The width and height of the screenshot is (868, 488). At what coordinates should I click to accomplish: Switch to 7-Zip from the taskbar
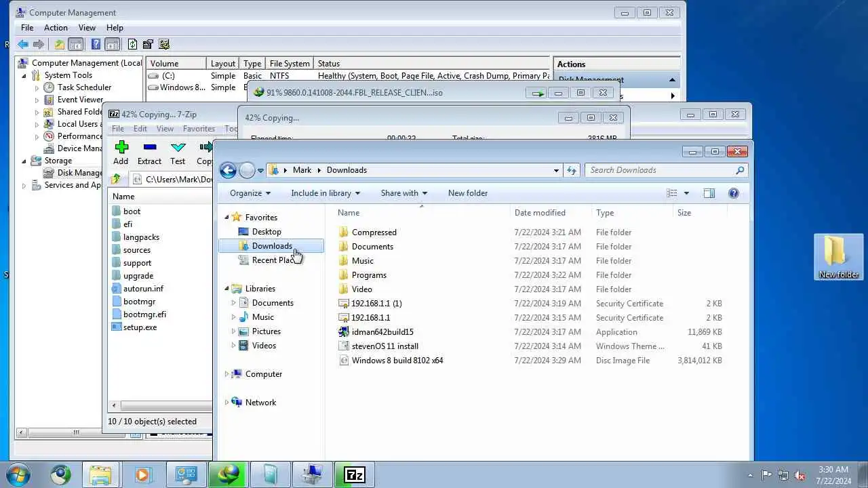click(x=354, y=474)
